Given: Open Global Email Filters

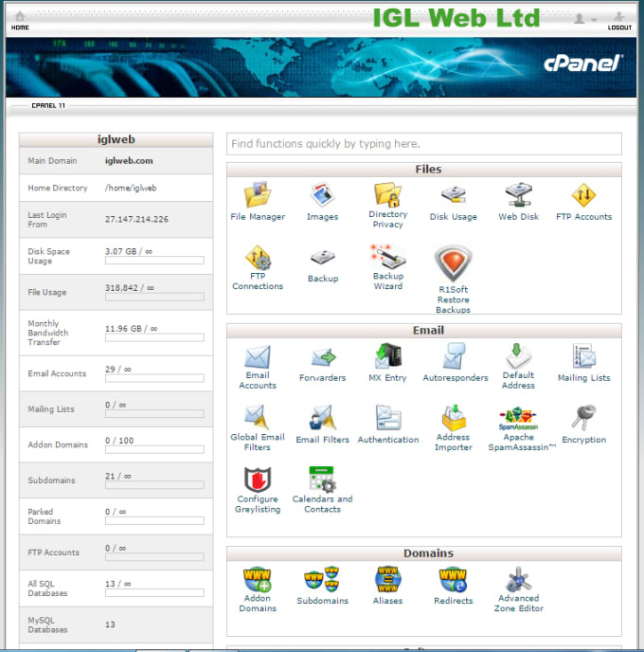Looking at the screenshot, I should pos(258,428).
